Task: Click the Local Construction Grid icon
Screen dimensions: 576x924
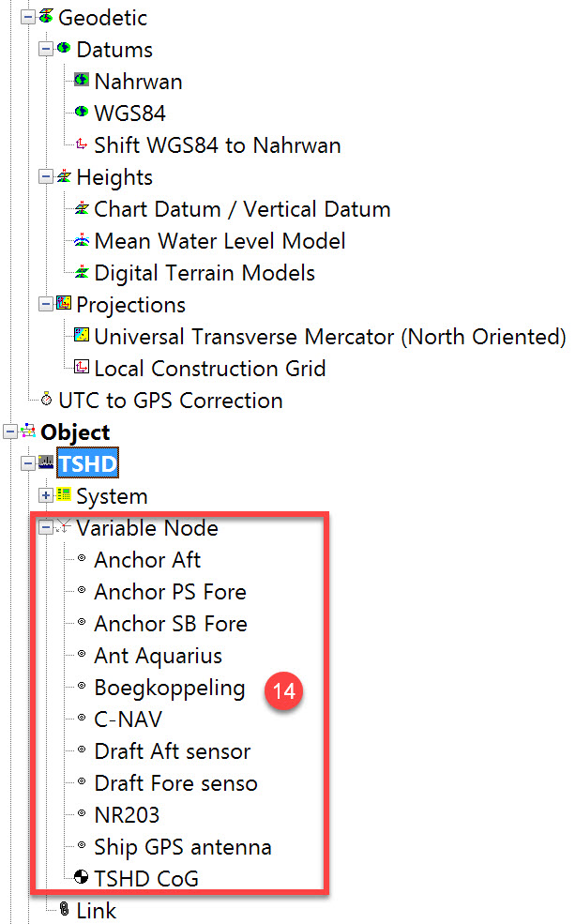Action: [82, 369]
